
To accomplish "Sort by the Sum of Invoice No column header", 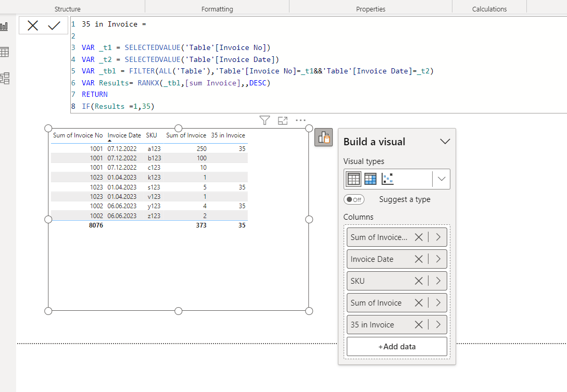I will pyautogui.click(x=78, y=135).
